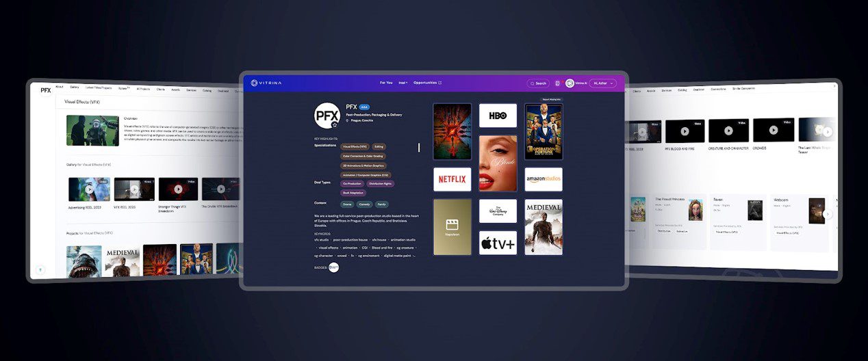The image size is (868, 361).
Task: Click the AAA badge next to PFX
Action: click(x=364, y=107)
